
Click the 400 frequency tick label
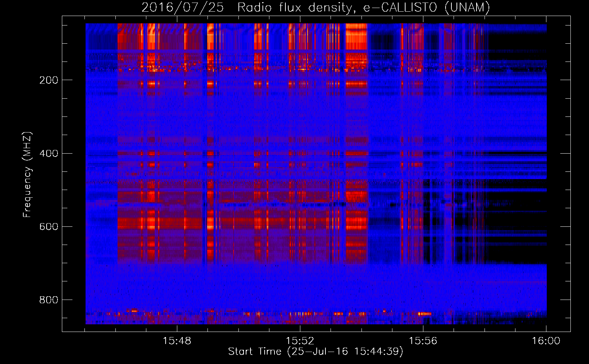coord(49,153)
